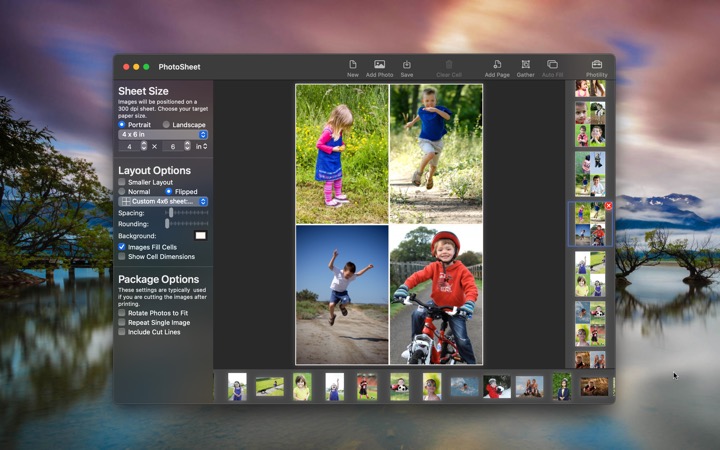Enable Include Cut Lines
Screen dimensions: 720x450
click(x=122, y=332)
